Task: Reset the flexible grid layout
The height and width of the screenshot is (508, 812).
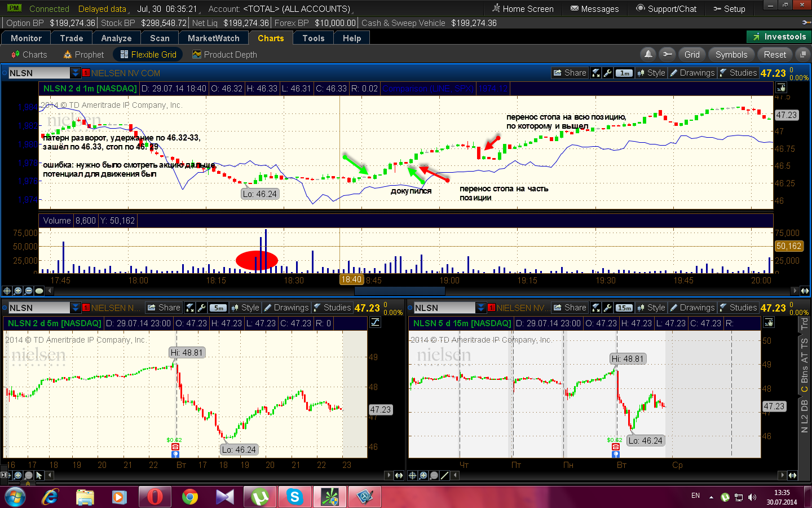Action: tap(775, 54)
